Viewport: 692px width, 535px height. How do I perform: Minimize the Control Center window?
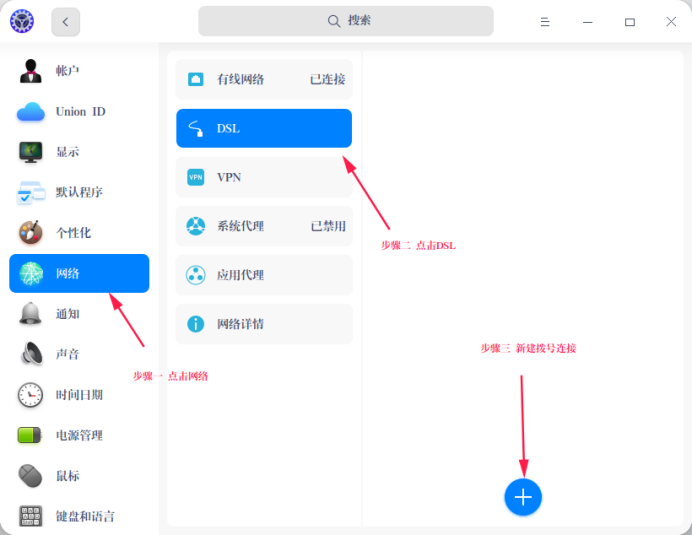(587, 22)
